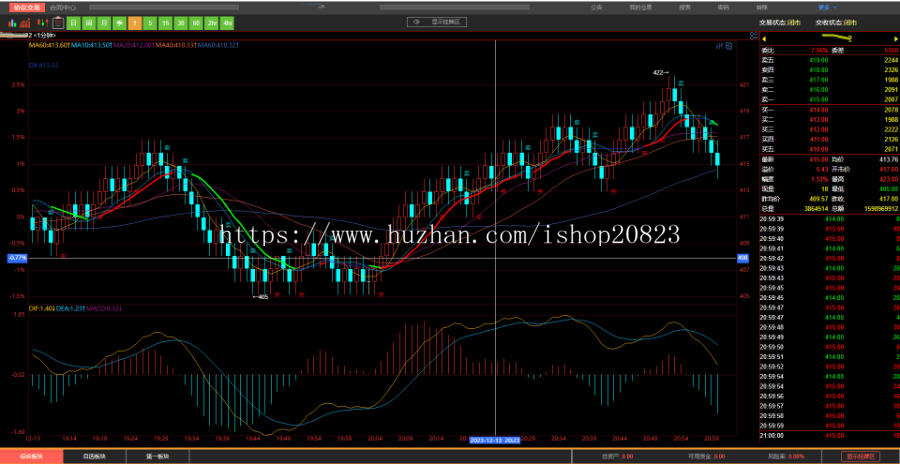This screenshot has width=900, height=464.
Task: Open the 协议交易 tab
Action: click(27, 7)
